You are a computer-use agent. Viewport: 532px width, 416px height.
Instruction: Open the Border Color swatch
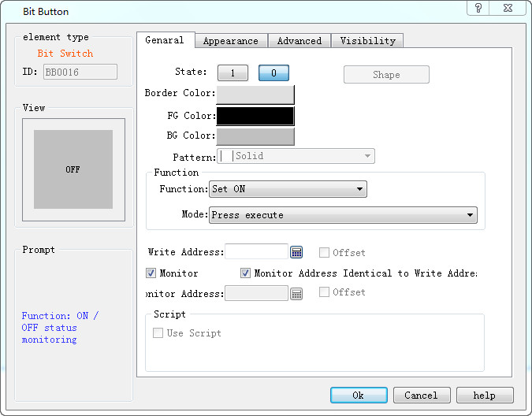pyautogui.click(x=255, y=94)
